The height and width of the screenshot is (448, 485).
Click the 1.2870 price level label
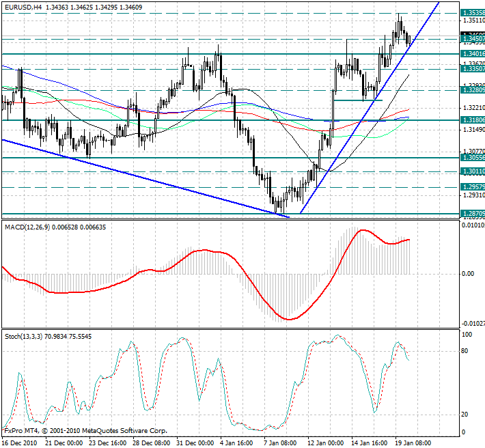[473, 214]
